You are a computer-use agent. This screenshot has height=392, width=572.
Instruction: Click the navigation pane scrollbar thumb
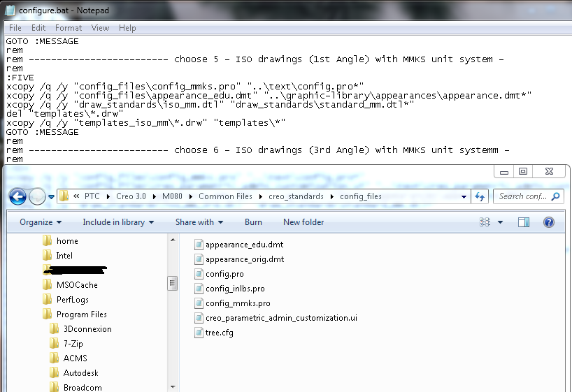pos(173,283)
